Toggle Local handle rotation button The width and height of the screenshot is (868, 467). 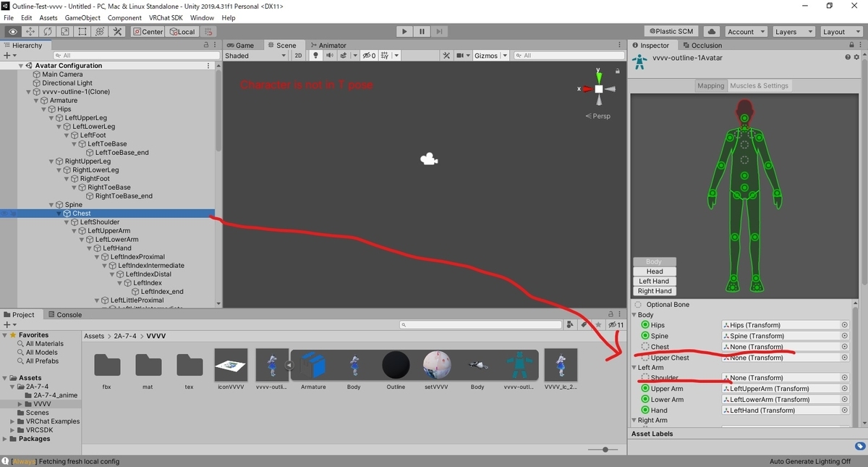coord(182,32)
